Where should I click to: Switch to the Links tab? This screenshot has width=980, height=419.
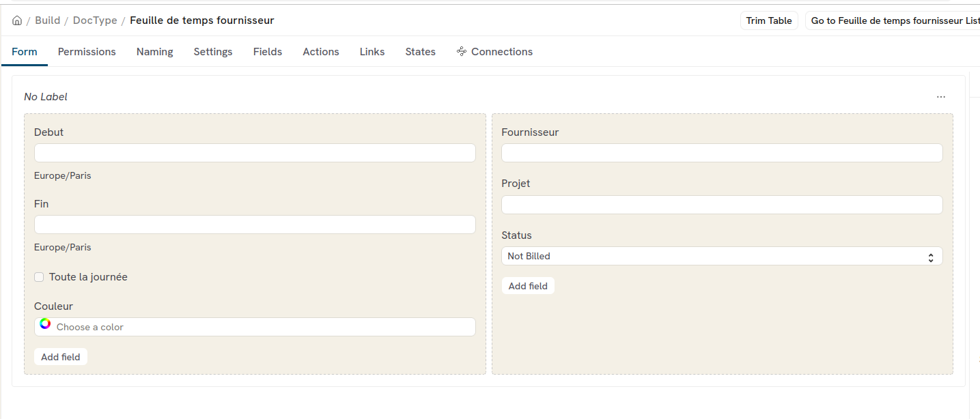(x=372, y=52)
